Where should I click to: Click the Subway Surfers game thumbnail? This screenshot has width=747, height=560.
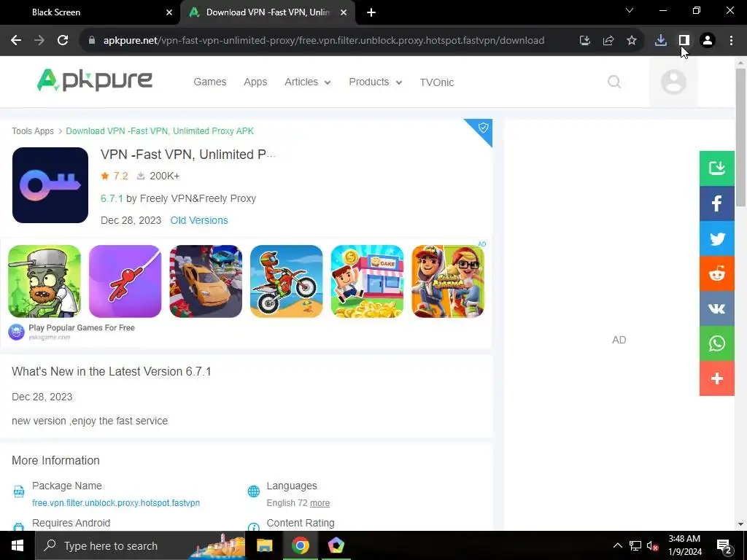(x=448, y=281)
